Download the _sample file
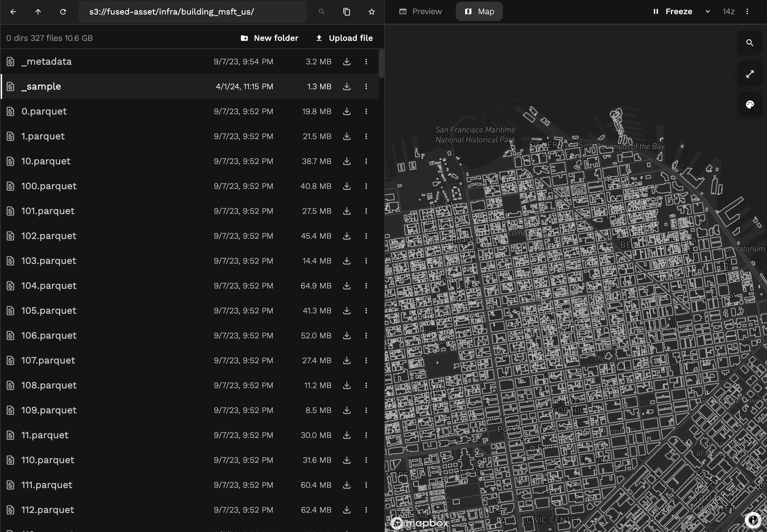This screenshot has width=767, height=532. (x=347, y=86)
